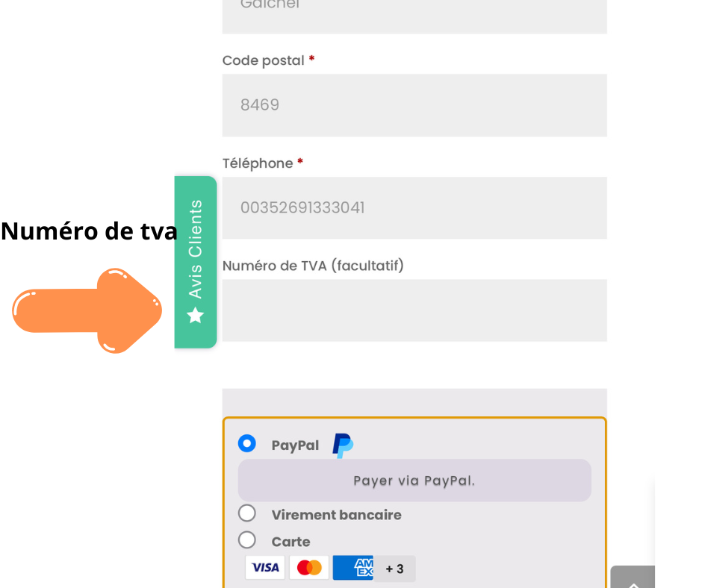This screenshot has height=588, width=702.
Task: Click the Numéro de TVA (facultatif) label
Action: [x=313, y=266]
